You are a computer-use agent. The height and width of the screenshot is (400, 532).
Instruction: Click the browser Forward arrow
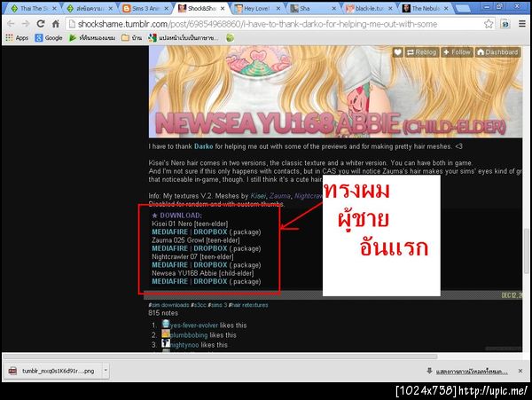tap(26, 24)
